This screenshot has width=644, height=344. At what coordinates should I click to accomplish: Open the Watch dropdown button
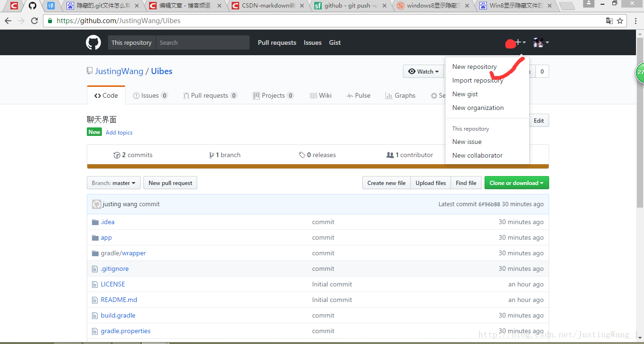coord(423,71)
